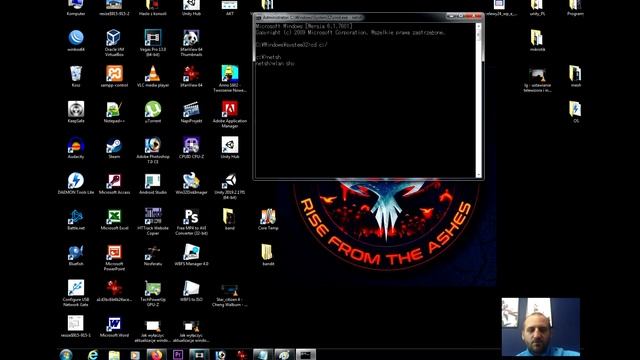The image size is (640, 360).
Task: Open the TechPowerUp GPU-Z shortcut
Action: pyautogui.click(x=153, y=293)
